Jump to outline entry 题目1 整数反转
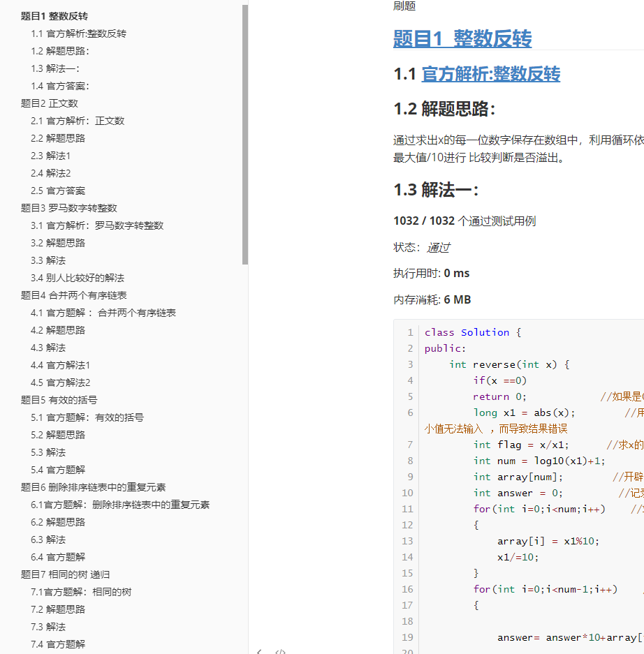 coord(54,16)
